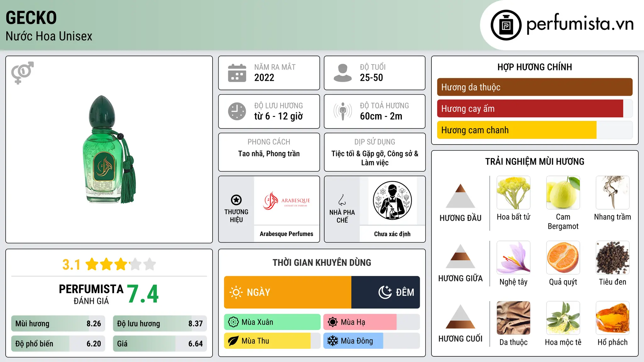Viewport: 644px width, 362px height.
Task: Select the Da thuộc leather note image
Action: pos(514,318)
